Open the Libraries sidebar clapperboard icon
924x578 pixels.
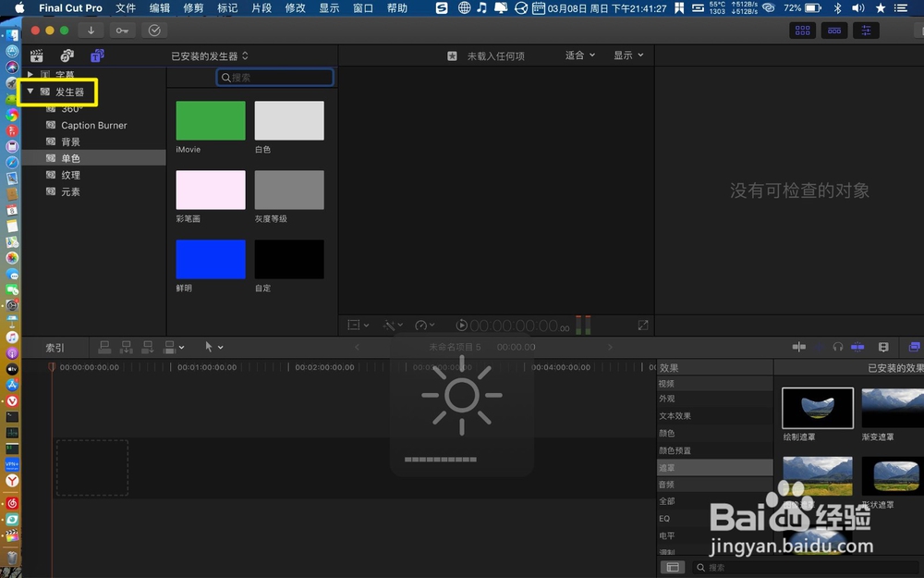(x=37, y=56)
